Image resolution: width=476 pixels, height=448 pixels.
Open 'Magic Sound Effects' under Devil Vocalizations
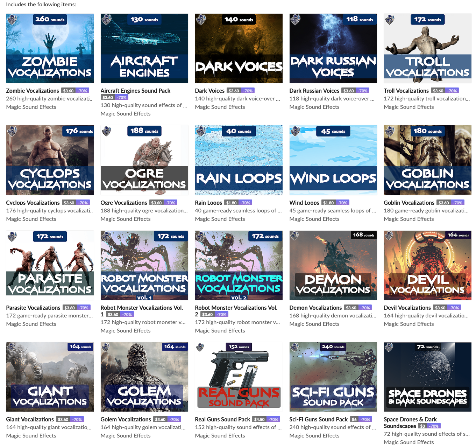click(x=409, y=324)
